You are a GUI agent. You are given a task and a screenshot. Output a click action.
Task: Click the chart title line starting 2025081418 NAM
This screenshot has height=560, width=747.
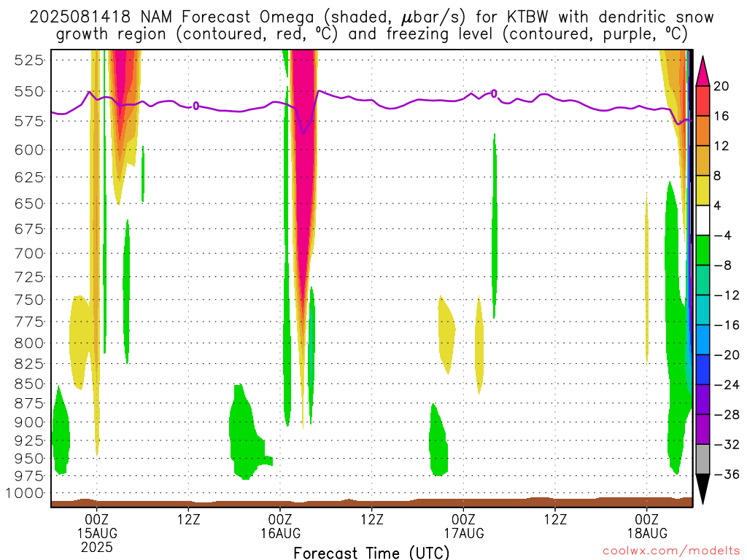tap(371, 17)
